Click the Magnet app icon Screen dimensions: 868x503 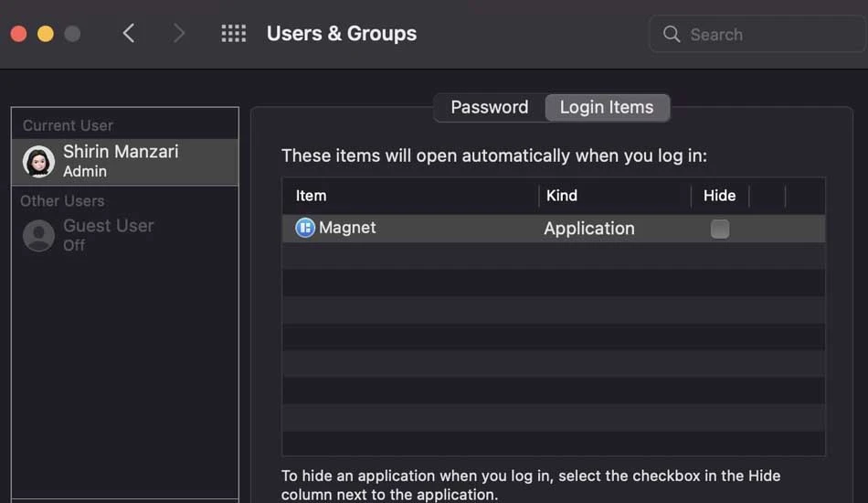305,228
